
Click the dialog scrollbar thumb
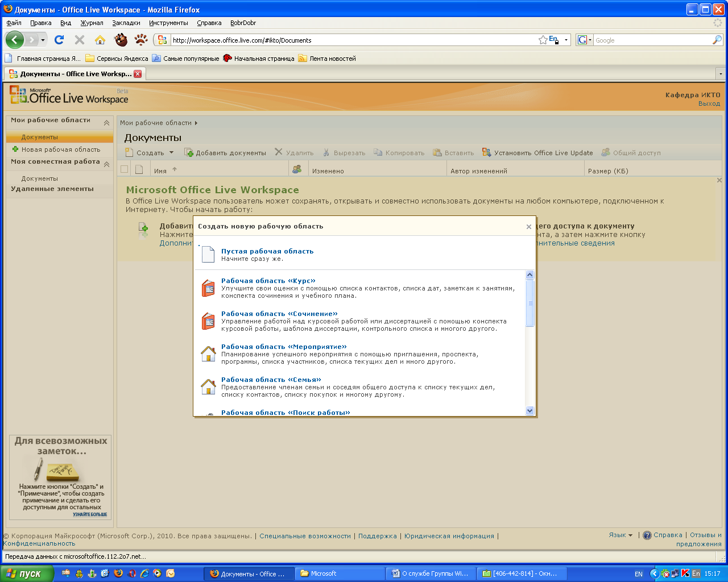click(x=530, y=303)
